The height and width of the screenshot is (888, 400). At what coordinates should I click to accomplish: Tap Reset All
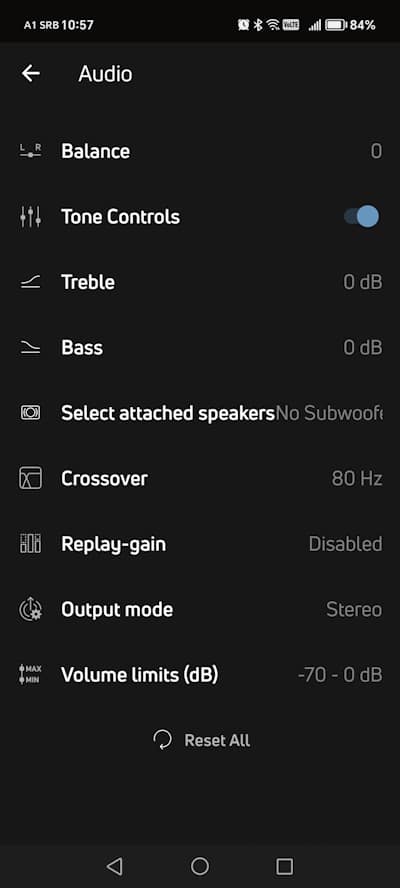pos(201,740)
